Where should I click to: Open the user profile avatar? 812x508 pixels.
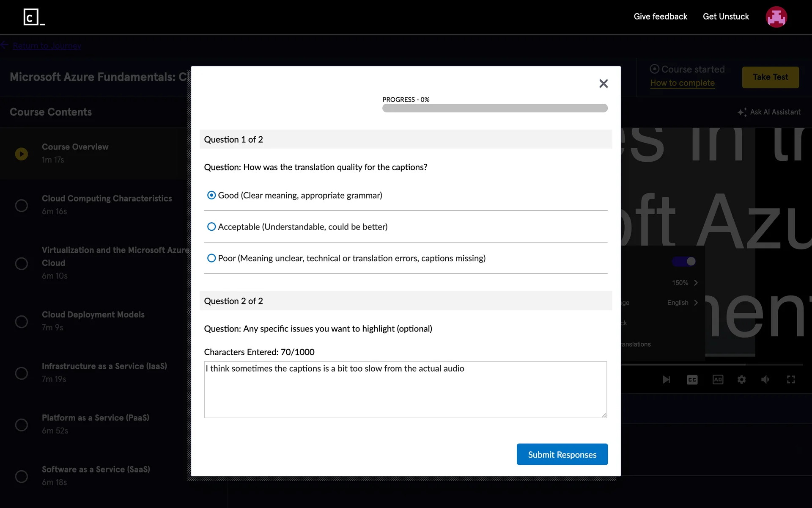point(776,17)
